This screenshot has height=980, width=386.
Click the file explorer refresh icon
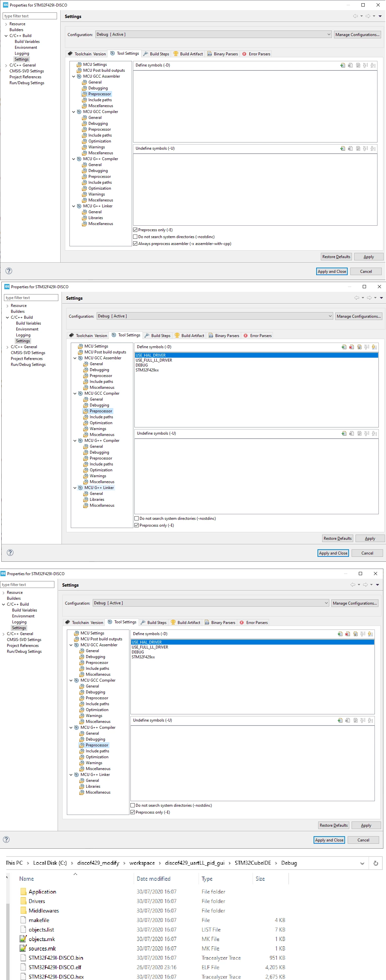[375, 863]
